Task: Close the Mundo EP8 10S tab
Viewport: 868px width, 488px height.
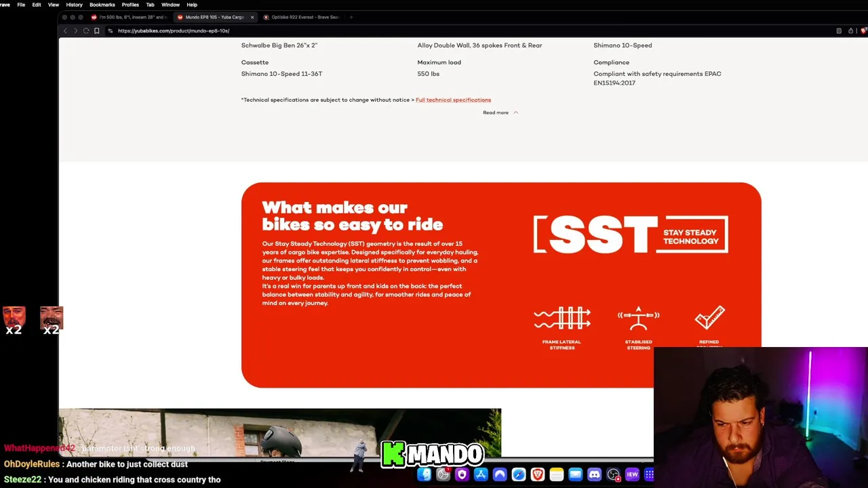Action: click(x=252, y=17)
